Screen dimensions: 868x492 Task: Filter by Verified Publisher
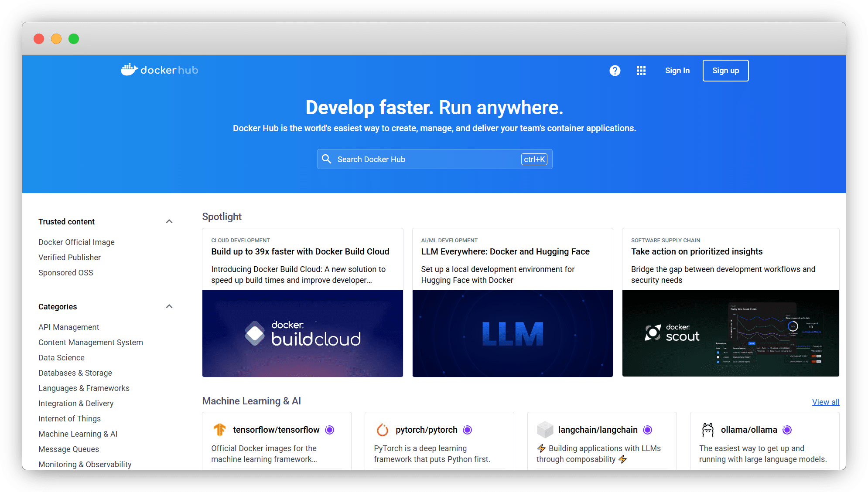69,257
